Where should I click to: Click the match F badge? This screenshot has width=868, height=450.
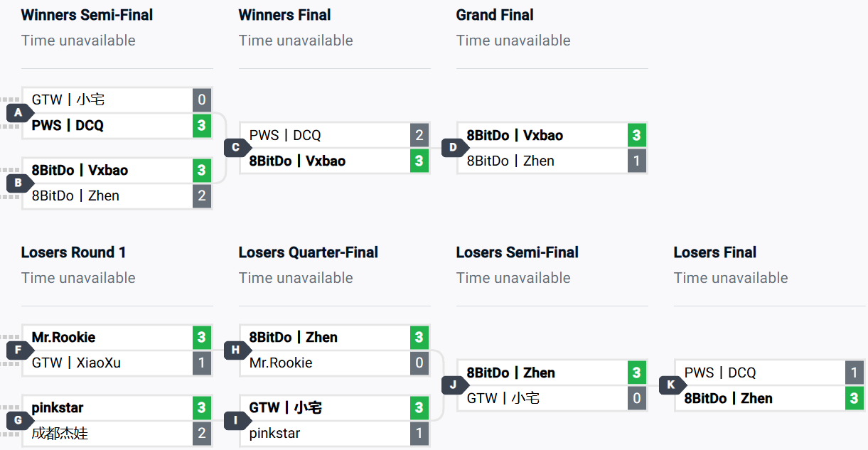[18, 350]
